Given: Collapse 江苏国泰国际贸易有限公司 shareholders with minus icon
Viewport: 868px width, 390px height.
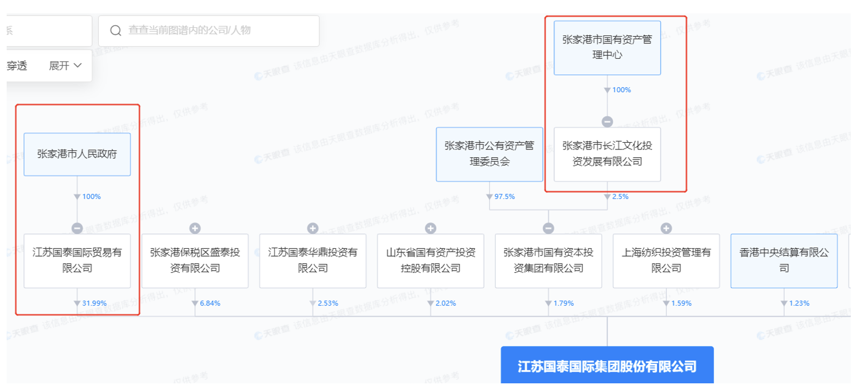Looking at the screenshot, I should (x=77, y=228).
